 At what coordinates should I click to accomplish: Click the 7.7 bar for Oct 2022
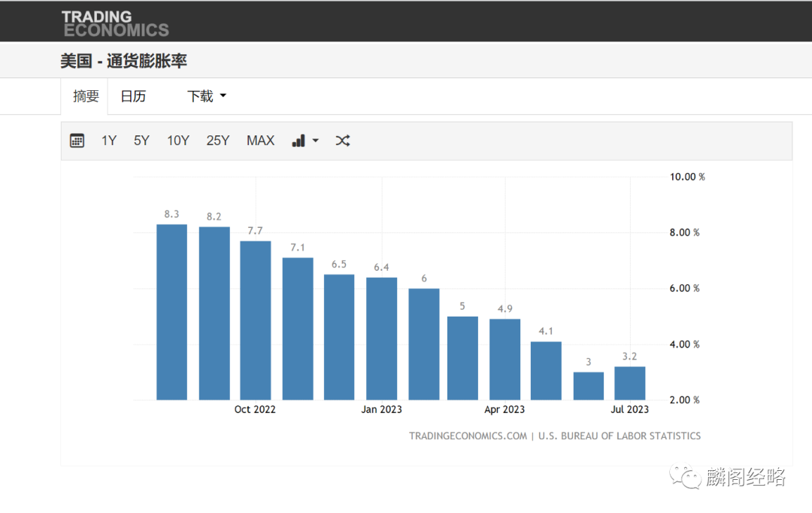click(x=256, y=320)
